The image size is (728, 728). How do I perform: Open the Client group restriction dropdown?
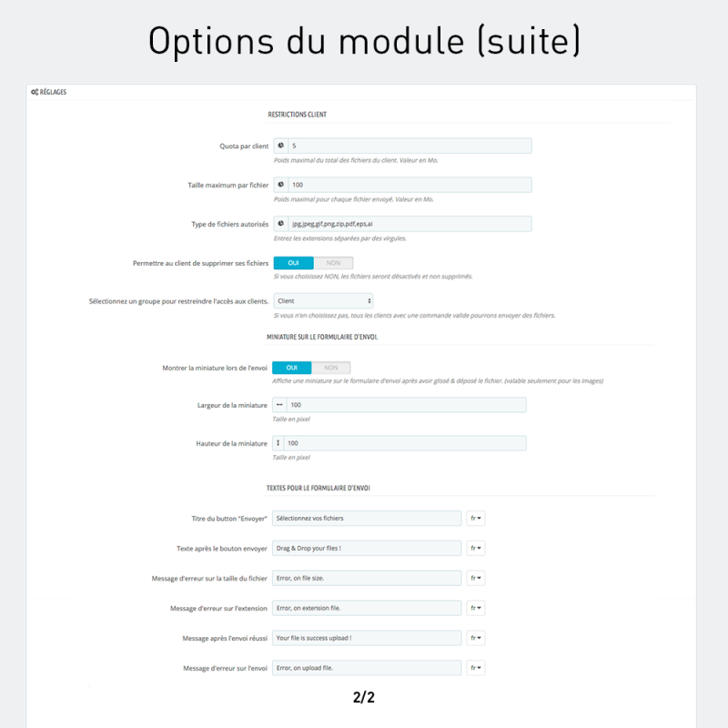coord(323,300)
